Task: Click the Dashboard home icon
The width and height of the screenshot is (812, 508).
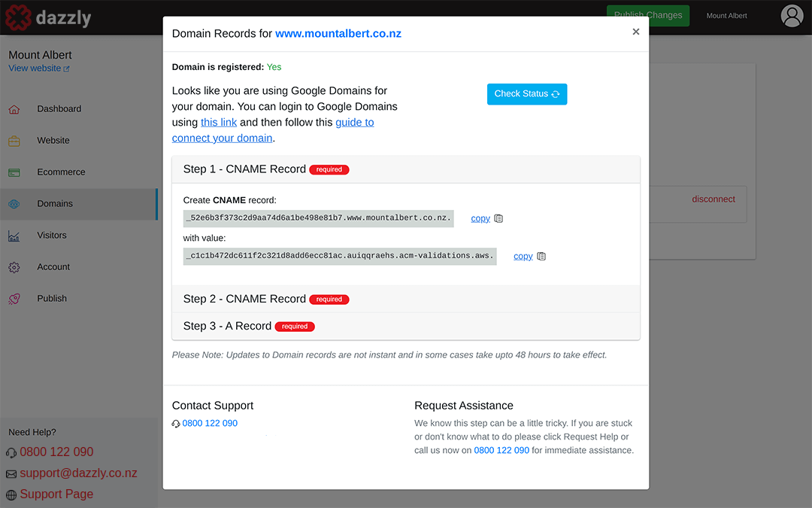Action: click(14, 109)
